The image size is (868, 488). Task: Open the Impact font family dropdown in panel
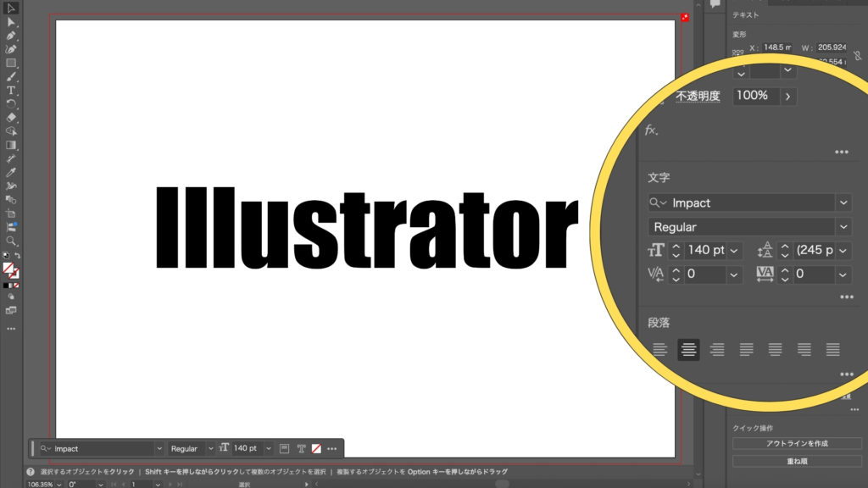pos(843,202)
